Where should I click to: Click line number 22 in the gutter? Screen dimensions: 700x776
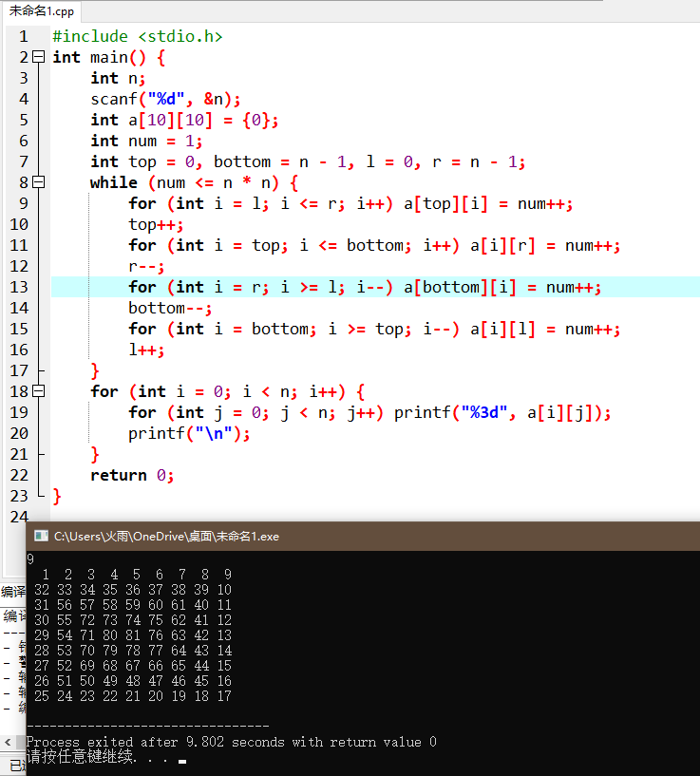(x=19, y=475)
